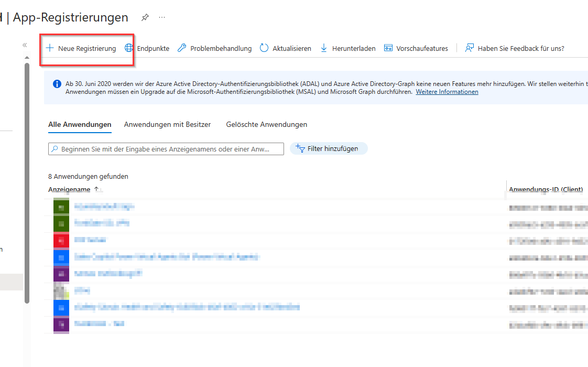Open the more options ellipsis beside title
The image size is (588, 367).
[x=162, y=17]
